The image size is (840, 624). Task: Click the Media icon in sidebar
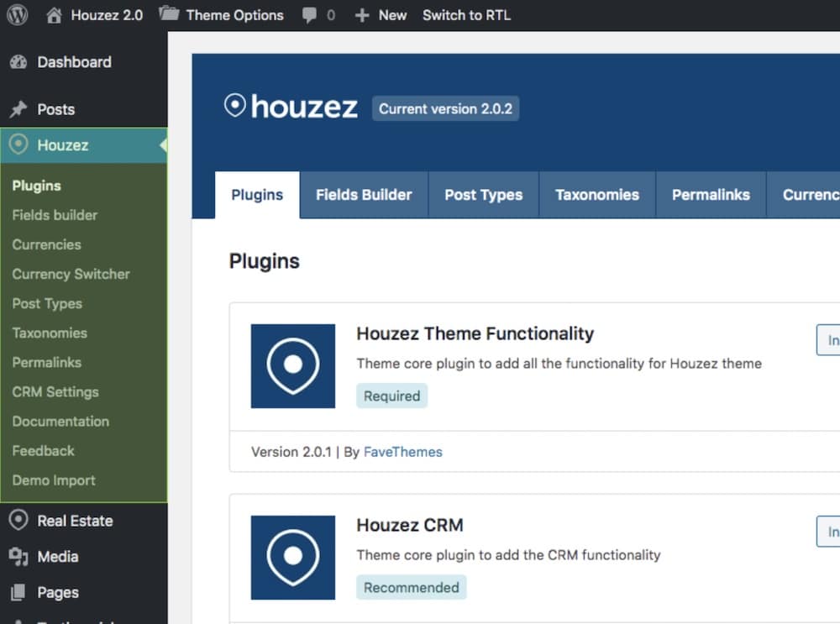pos(18,557)
